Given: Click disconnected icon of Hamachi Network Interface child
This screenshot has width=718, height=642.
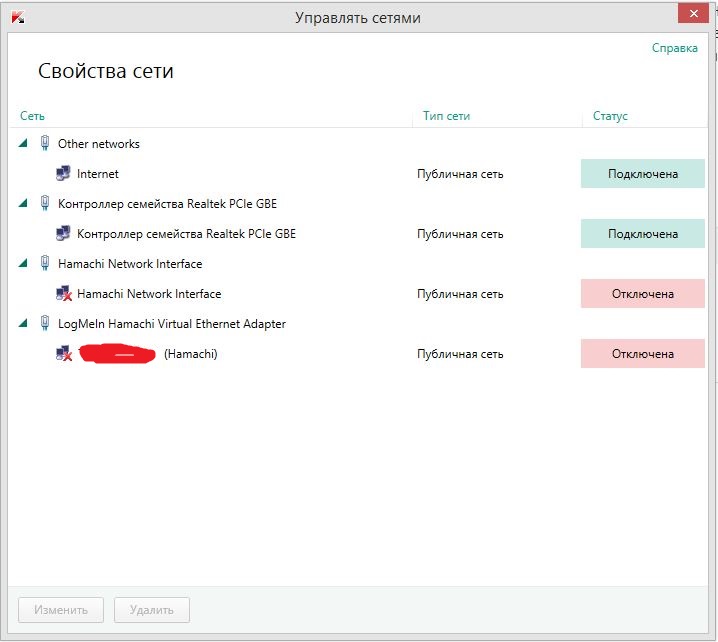Looking at the screenshot, I should point(64,293).
